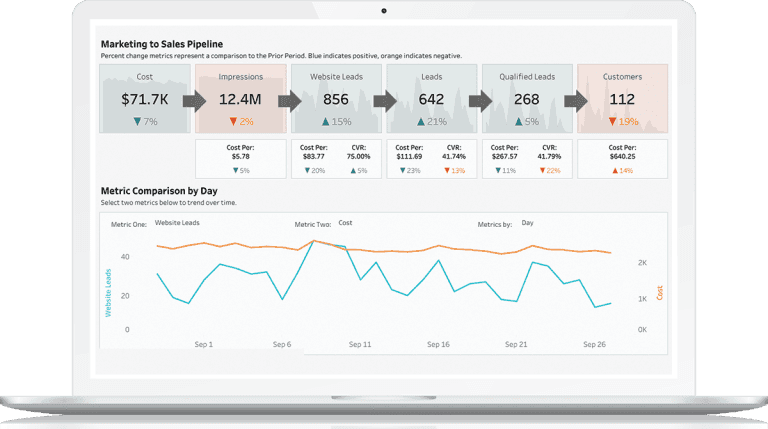This screenshot has height=429, width=768.
Task: Click Leads Cost Per $111.69
Action: pyautogui.click(x=409, y=157)
